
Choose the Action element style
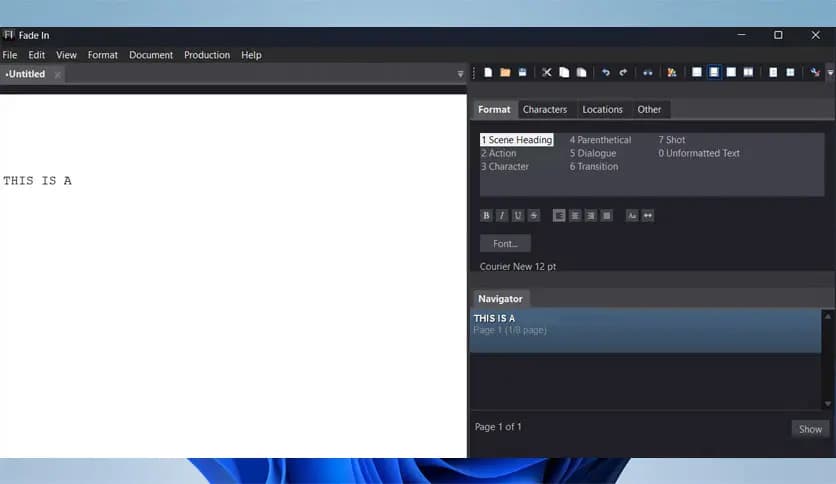coord(499,153)
